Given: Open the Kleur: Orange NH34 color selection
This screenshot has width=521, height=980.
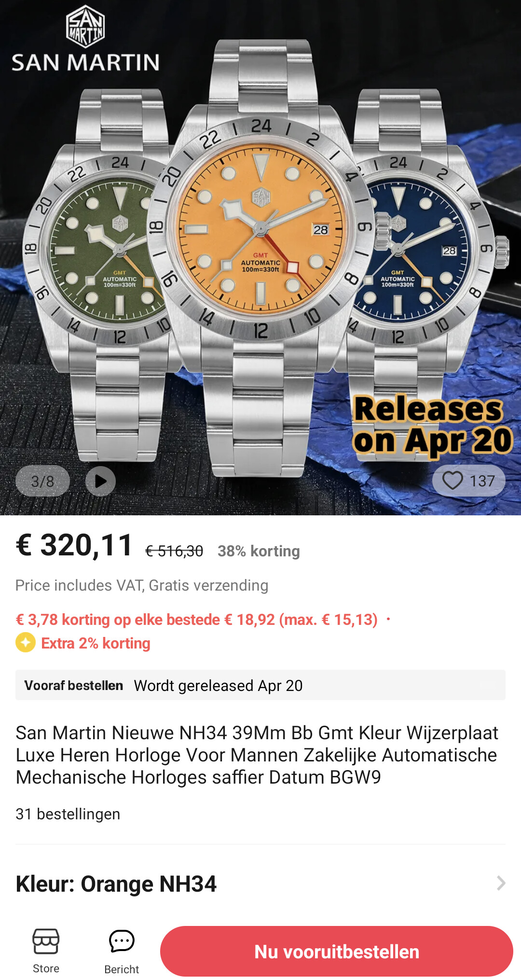Looking at the screenshot, I should 260,883.
